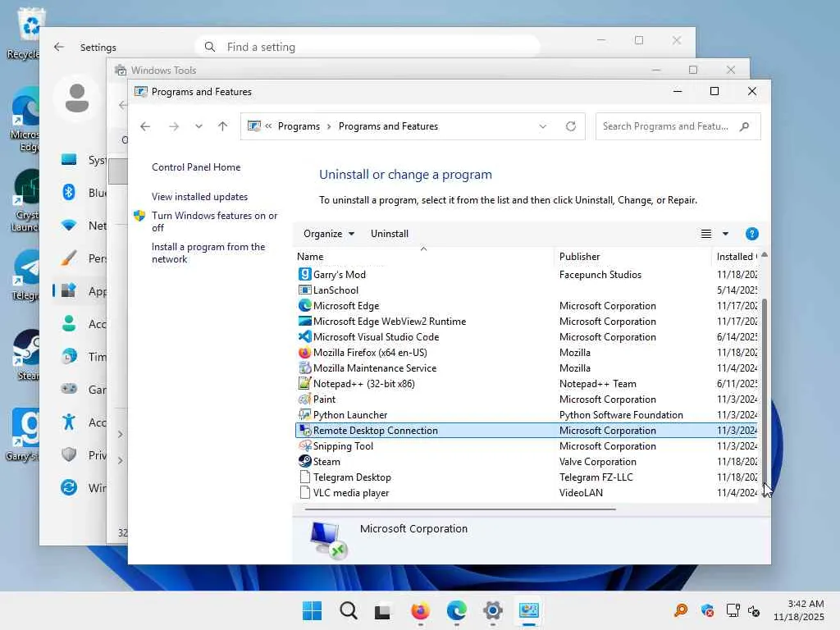840x630 pixels.
Task: Select the Facepunch Studios publisher cell
Action: coord(600,274)
